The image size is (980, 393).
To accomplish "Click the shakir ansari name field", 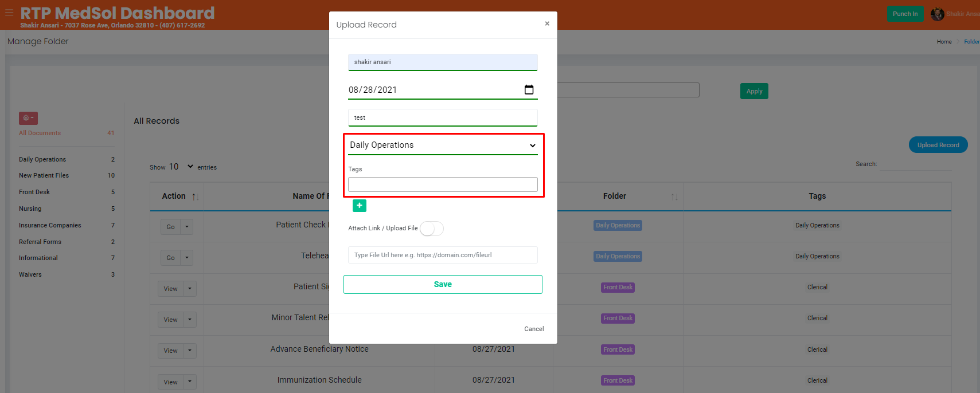I will pos(443,62).
